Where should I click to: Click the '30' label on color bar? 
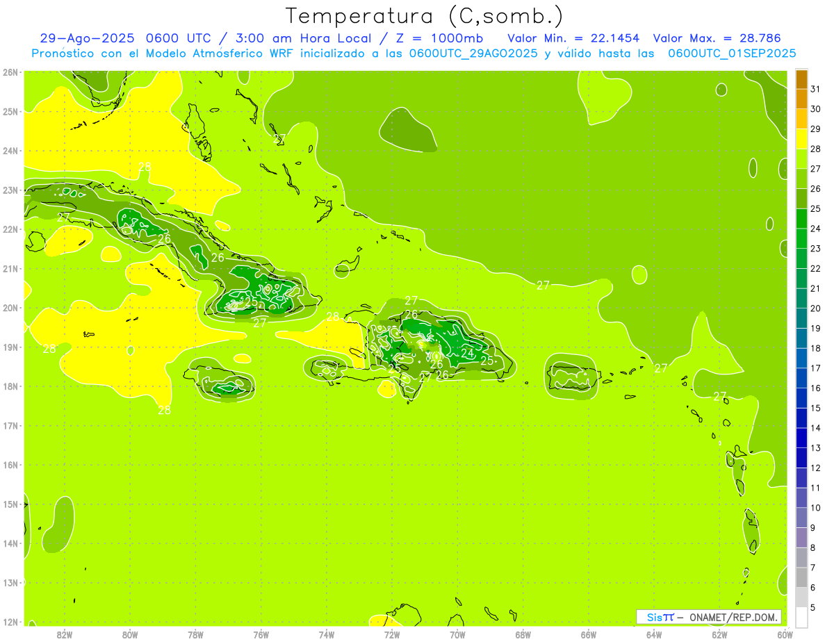coord(816,108)
